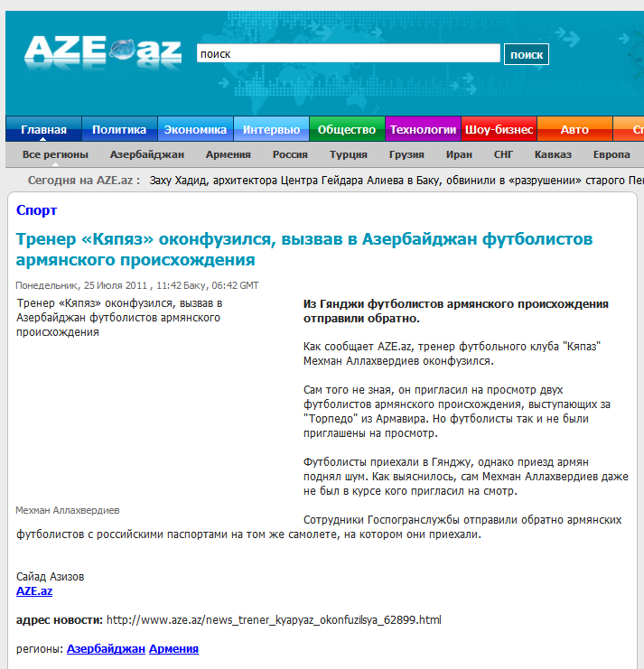644x669 pixels.
Task: Click paragraph starting 'Сам того не зная'
Action: pyautogui.click(x=457, y=412)
